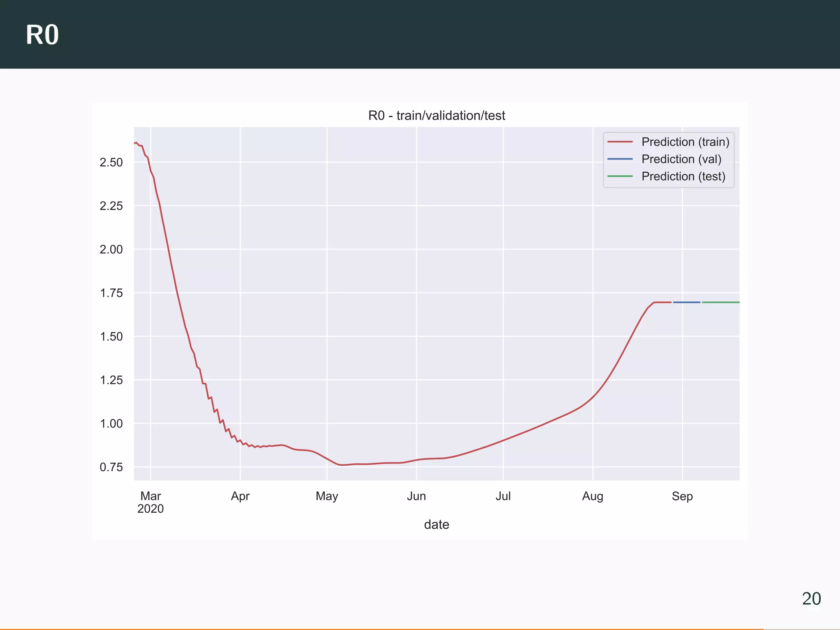
Task: Click the red Prediction (train) legend line
Action: (x=620, y=142)
